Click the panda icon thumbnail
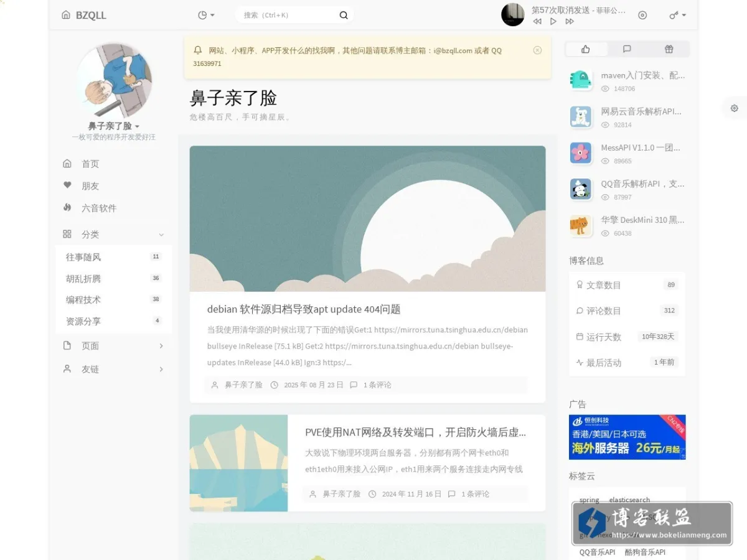This screenshot has width=747, height=560. pyautogui.click(x=580, y=189)
